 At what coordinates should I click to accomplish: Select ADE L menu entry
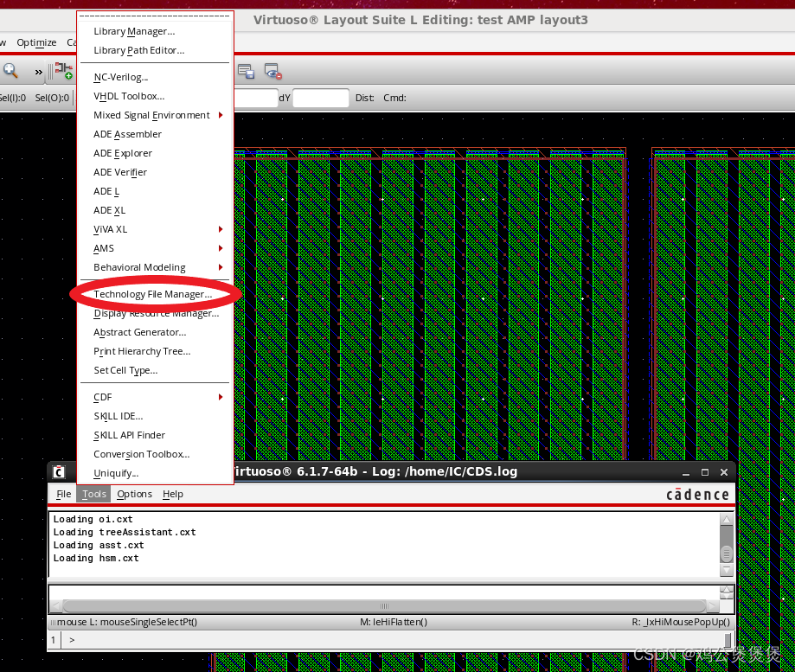pos(106,191)
